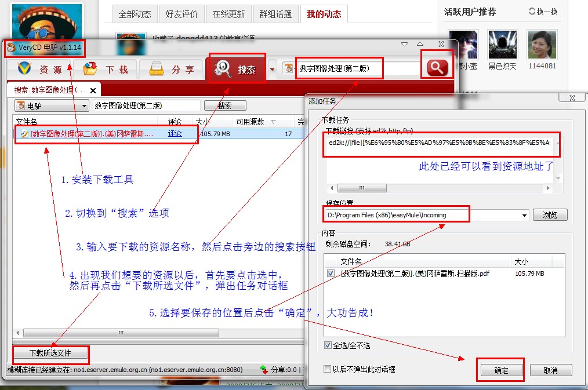Viewport: 588px width, 390px height.
Task: Click the red magnifier search button
Action: pyautogui.click(x=437, y=68)
